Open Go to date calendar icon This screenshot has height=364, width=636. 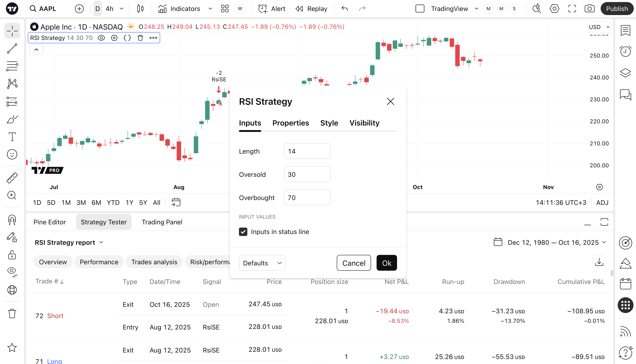176,202
